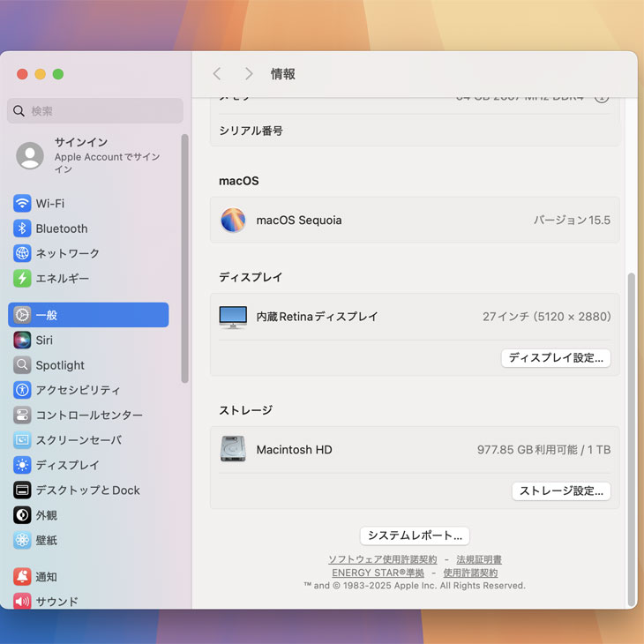Click バージョン15.5 version text
This screenshot has height=644, width=644.
click(572, 221)
